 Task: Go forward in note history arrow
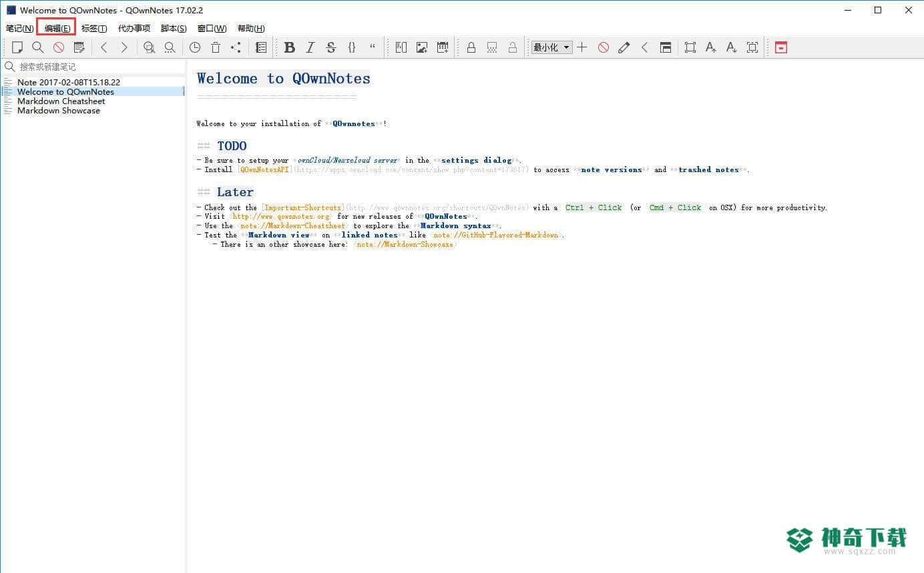click(124, 47)
